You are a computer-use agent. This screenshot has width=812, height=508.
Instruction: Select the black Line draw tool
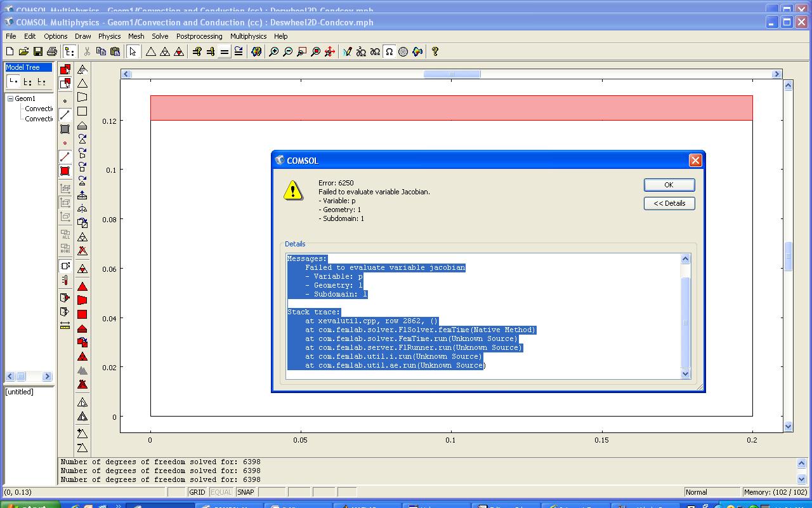(x=65, y=115)
